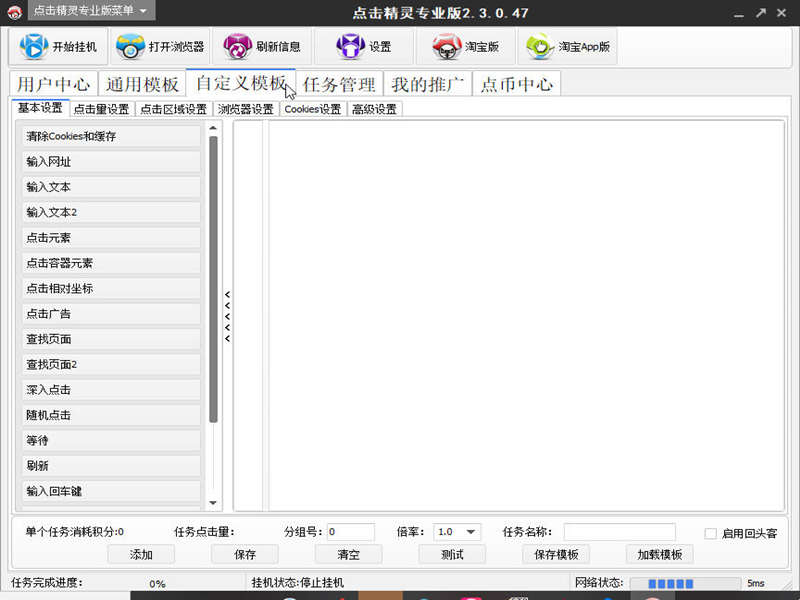
Task: Click the 任务名称 input field
Action: coord(619,532)
